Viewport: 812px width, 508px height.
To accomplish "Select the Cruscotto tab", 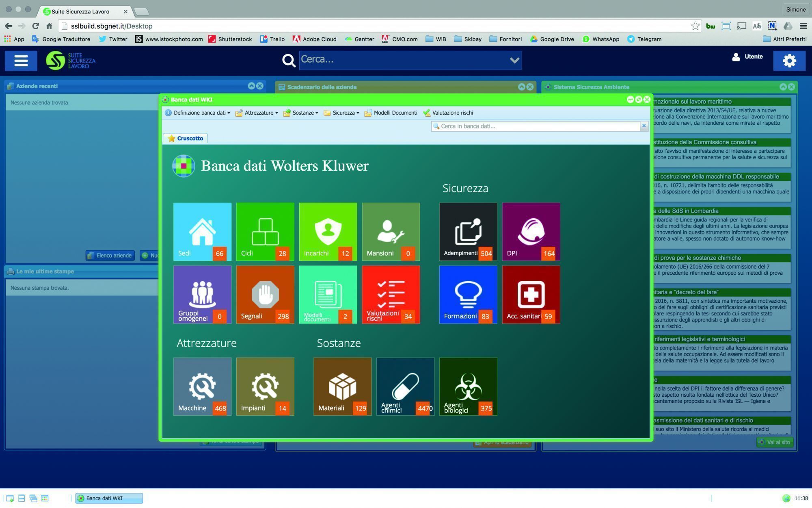I will click(186, 138).
